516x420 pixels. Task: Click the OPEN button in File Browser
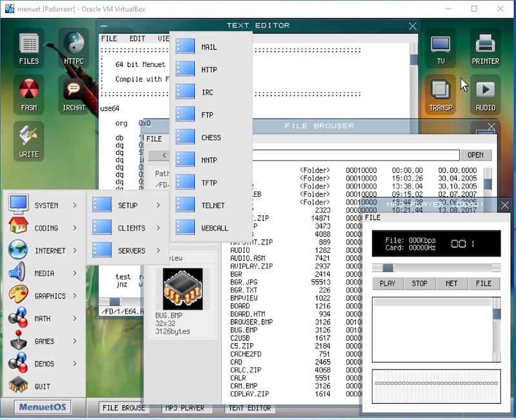coord(475,155)
